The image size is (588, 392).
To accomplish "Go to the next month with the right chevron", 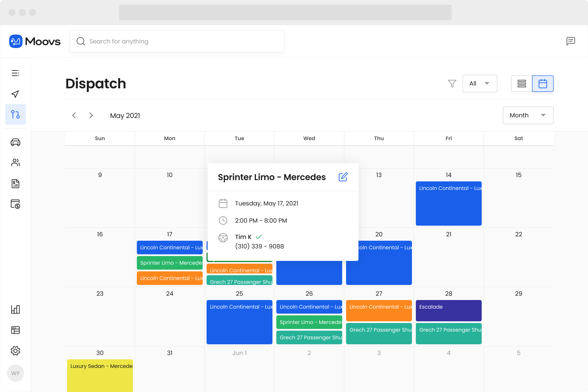I will tap(91, 115).
